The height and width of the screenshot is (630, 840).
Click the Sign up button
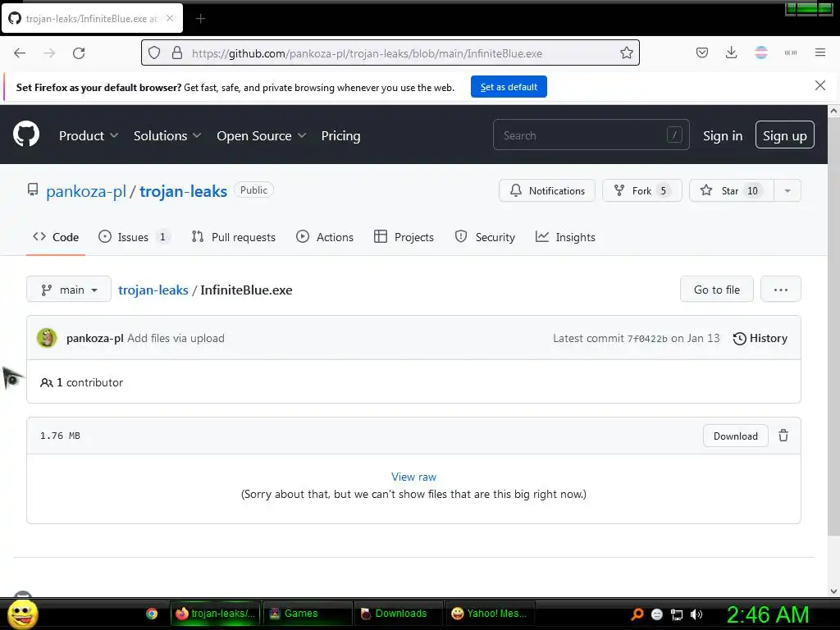click(x=785, y=135)
